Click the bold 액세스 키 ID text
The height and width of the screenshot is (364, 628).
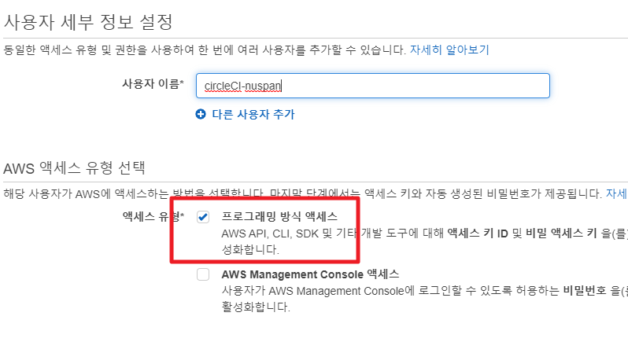478,233
